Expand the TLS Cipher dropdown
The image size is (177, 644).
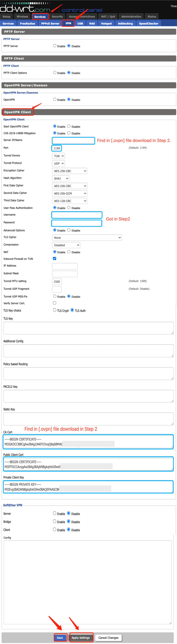tap(87, 237)
